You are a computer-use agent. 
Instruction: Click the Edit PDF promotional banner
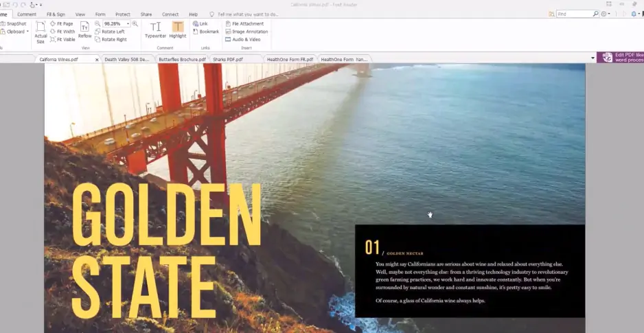click(621, 58)
